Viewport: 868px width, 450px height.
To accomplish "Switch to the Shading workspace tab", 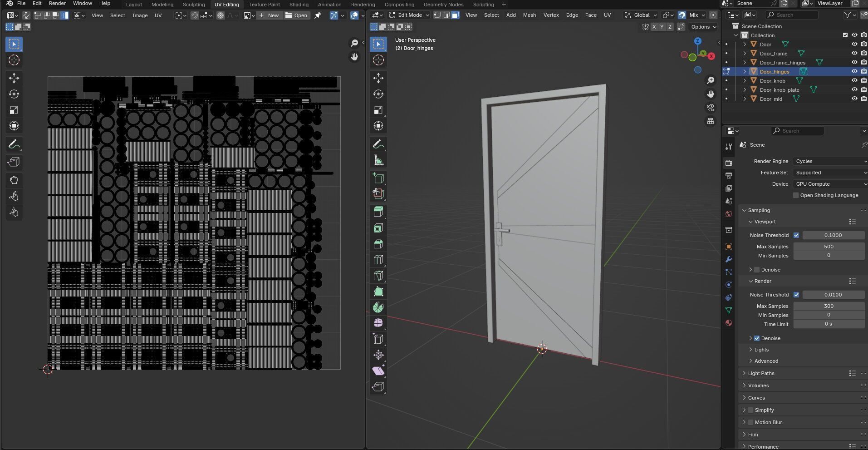I will (x=299, y=5).
